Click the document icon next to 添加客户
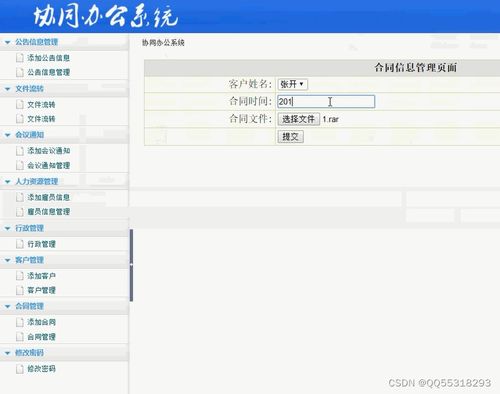Viewport: 500px width, 394px height. click(20, 276)
